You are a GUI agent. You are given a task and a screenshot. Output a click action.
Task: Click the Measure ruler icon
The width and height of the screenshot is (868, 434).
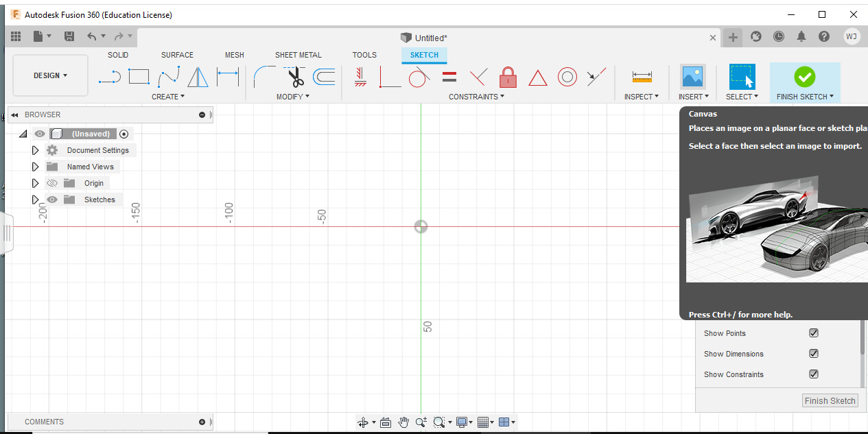click(642, 77)
